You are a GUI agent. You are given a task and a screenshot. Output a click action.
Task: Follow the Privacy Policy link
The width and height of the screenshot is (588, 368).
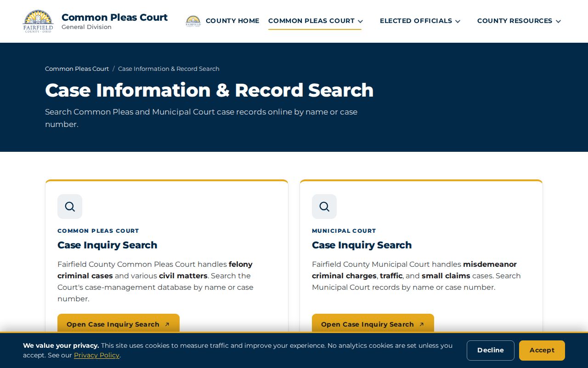click(x=96, y=355)
